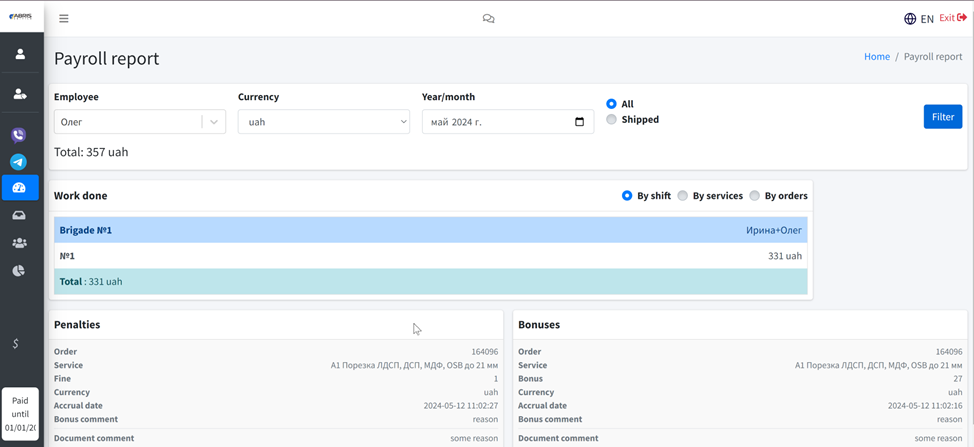The image size is (974, 447).
Task: Open the Viber icon in sidebar
Action: tap(19, 135)
